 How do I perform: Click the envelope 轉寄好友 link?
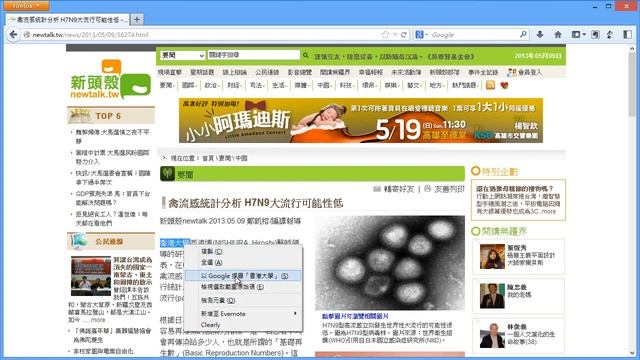point(394,189)
